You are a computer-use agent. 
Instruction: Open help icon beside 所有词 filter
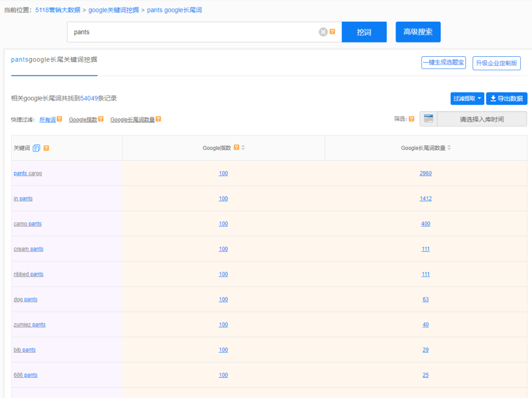tap(60, 119)
